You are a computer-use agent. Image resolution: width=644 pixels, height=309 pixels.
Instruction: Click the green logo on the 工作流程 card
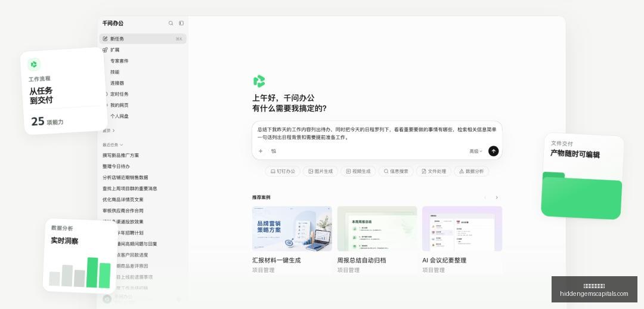[x=34, y=64]
